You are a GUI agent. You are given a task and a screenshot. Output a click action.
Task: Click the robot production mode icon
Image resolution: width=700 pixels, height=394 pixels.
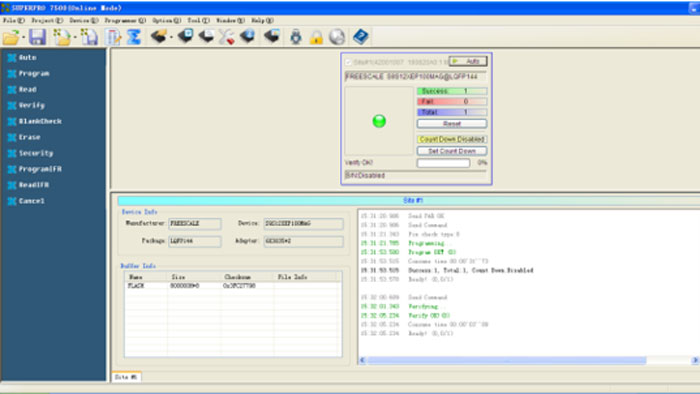coord(296,37)
